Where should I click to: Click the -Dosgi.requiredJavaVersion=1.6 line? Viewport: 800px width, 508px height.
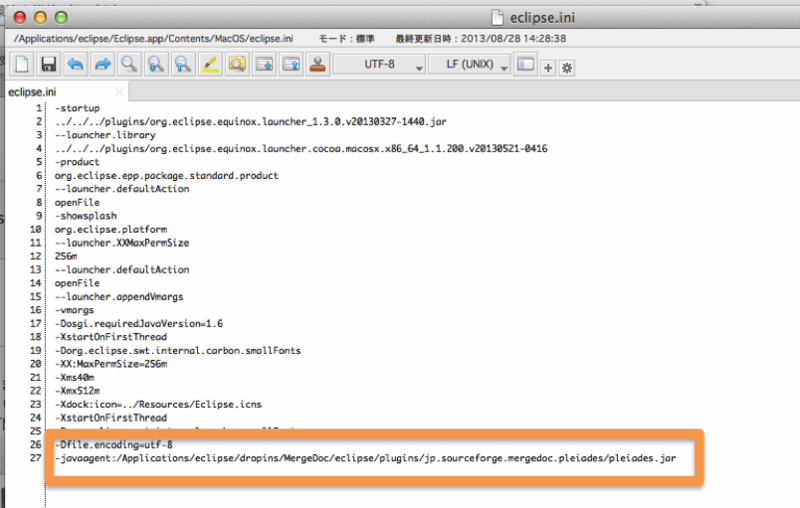[x=139, y=323]
